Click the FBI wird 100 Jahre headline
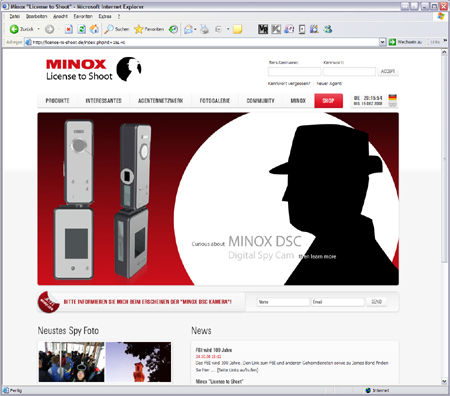The height and width of the screenshot is (396, 450). click(214, 350)
